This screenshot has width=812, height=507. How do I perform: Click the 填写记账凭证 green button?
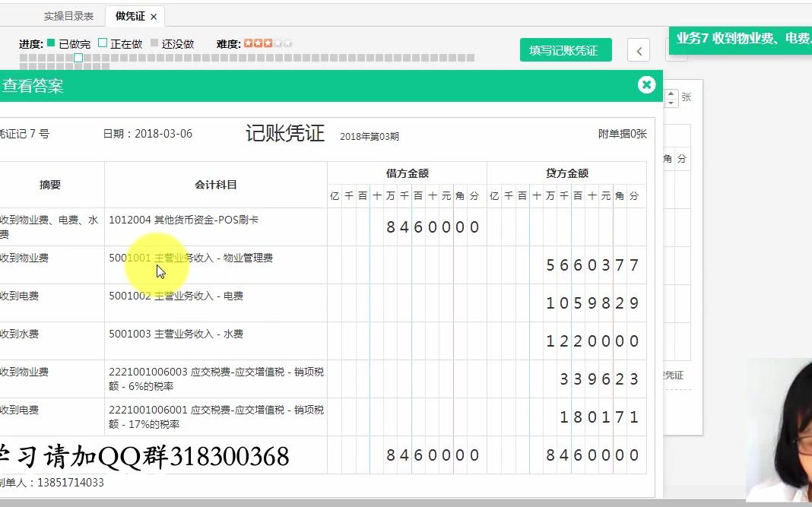tap(566, 49)
